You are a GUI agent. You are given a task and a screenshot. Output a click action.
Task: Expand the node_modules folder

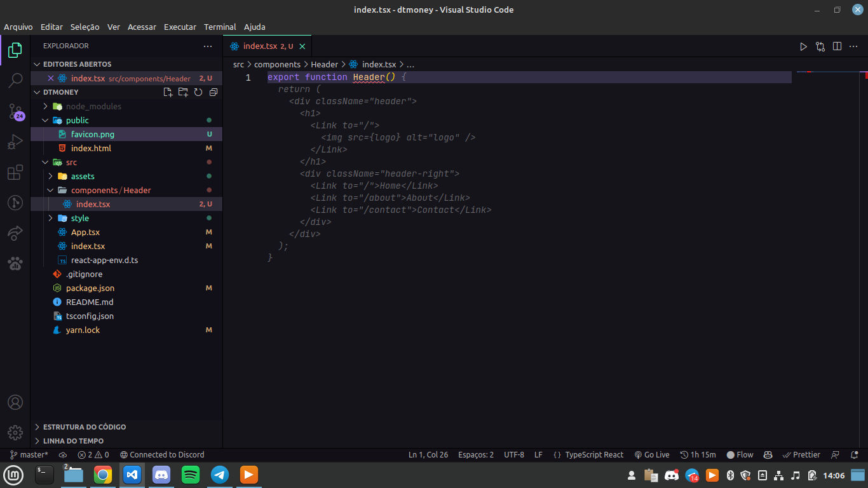[126, 106]
